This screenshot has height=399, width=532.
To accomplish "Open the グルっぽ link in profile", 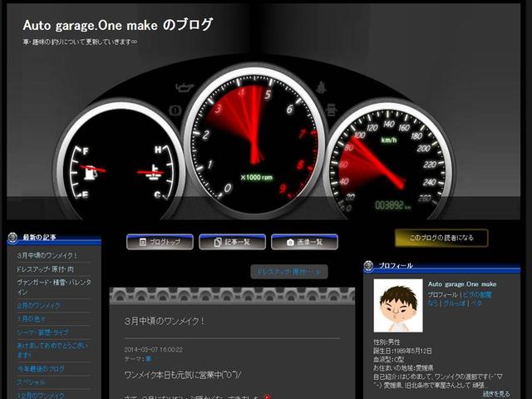I will pos(454,303).
